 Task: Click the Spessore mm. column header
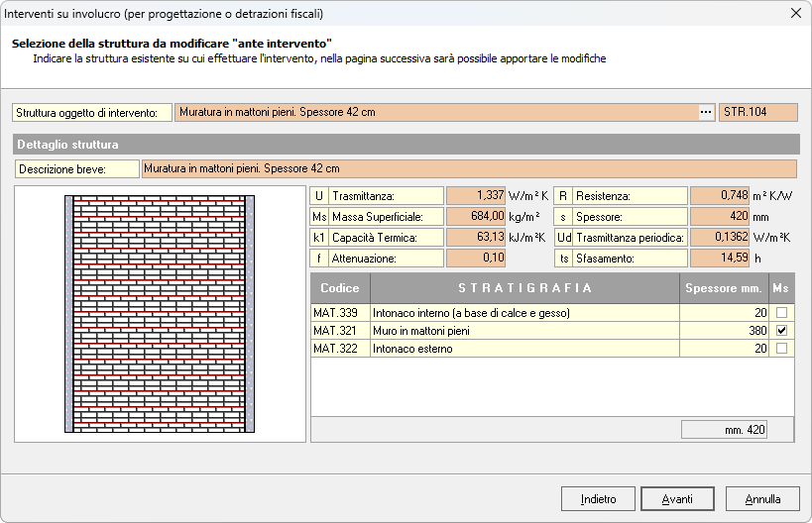coord(724,288)
